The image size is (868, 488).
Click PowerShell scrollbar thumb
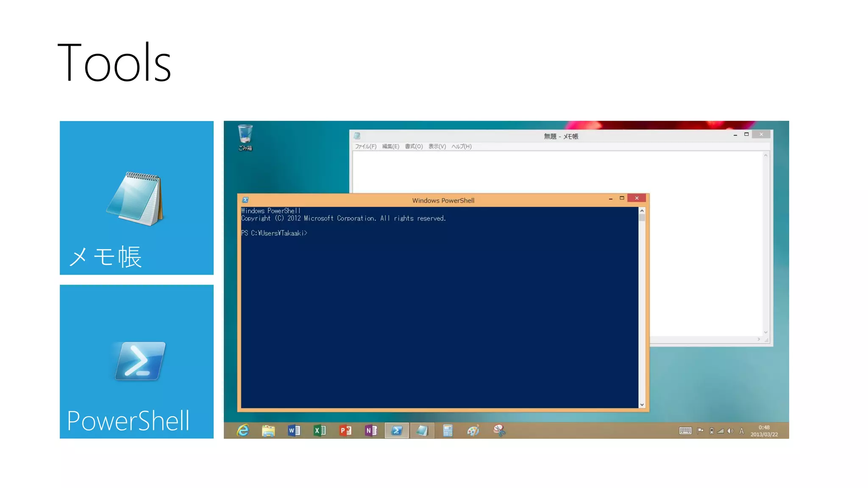pyautogui.click(x=642, y=218)
